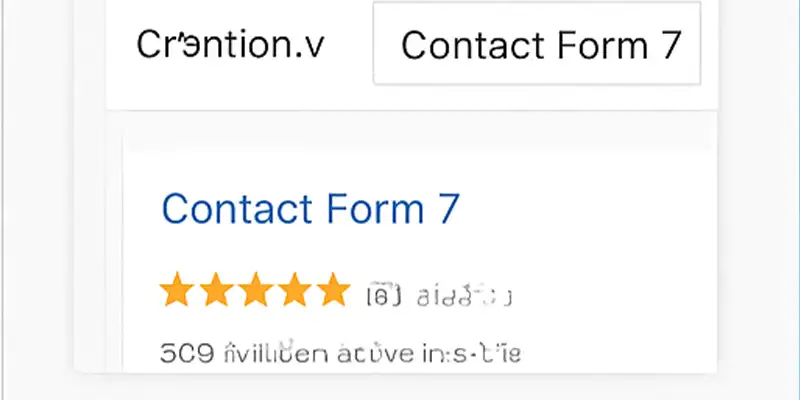
Task: Click the label left of search field
Action: [x=230, y=44]
